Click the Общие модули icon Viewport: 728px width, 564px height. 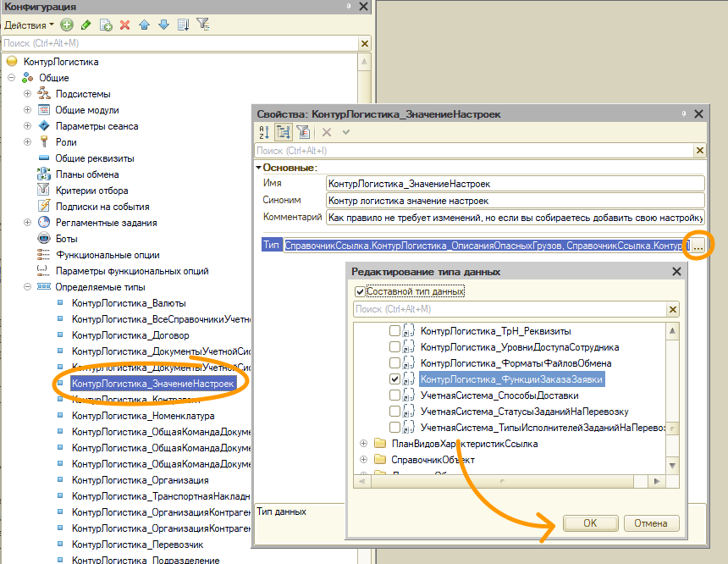point(44,109)
